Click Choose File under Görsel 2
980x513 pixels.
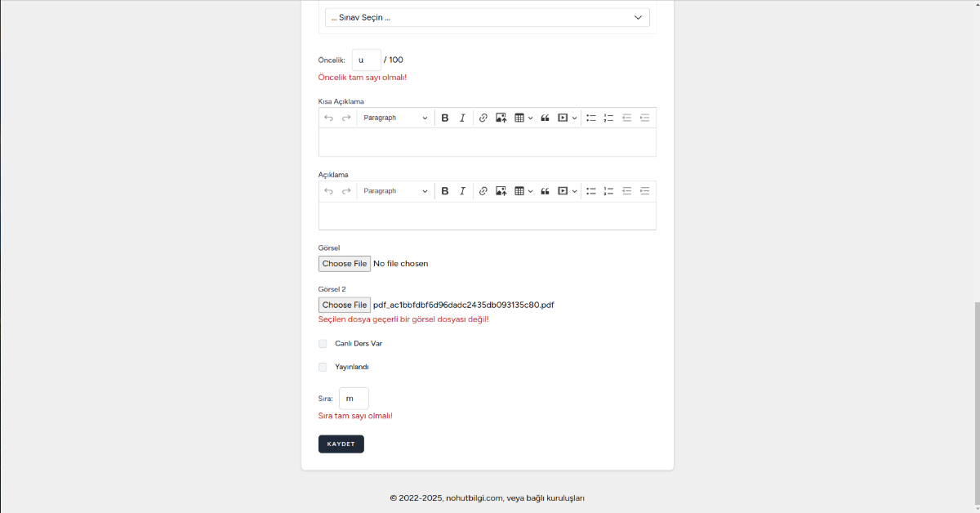[x=344, y=306]
